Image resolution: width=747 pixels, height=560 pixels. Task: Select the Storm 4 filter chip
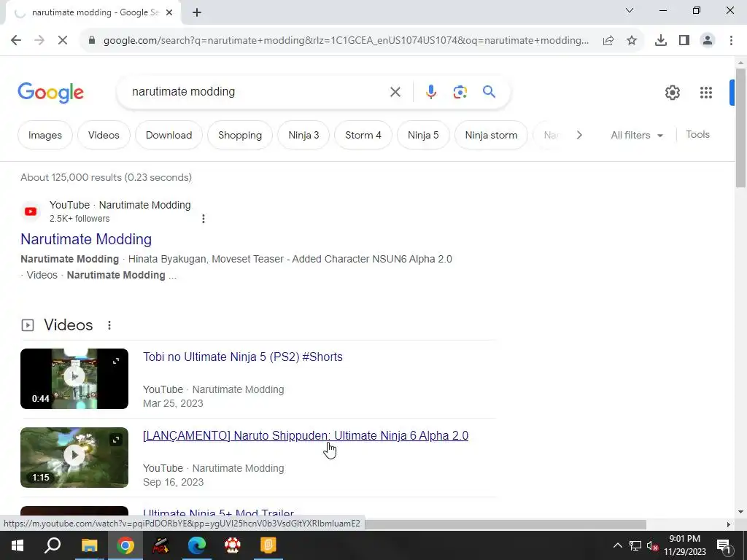(x=363, y=135)
